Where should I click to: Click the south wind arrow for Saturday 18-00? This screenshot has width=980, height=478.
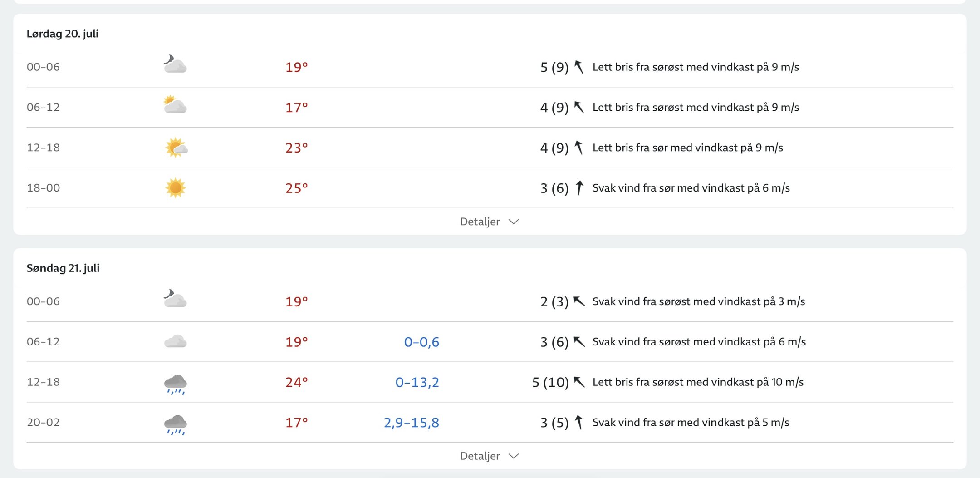pos(579,188)
